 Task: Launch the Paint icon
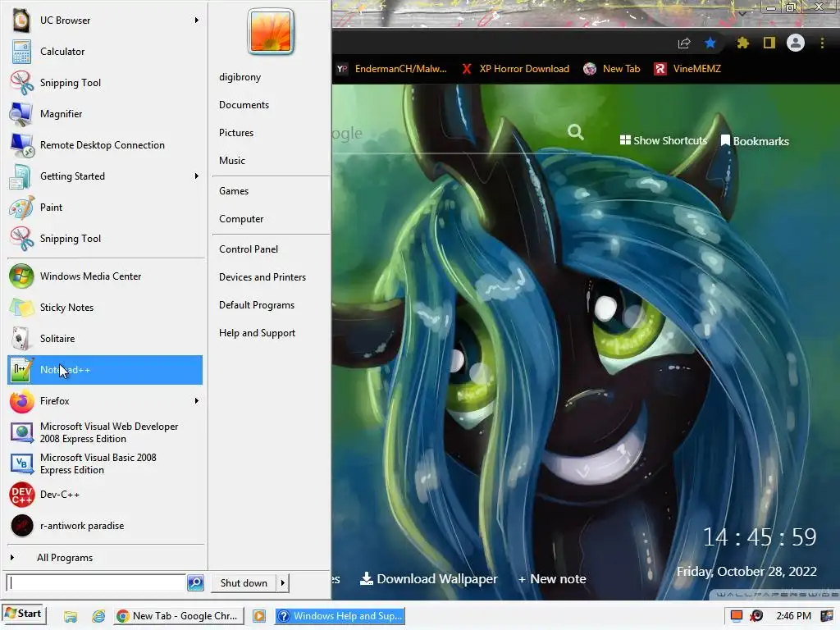[x=21, y=208]
